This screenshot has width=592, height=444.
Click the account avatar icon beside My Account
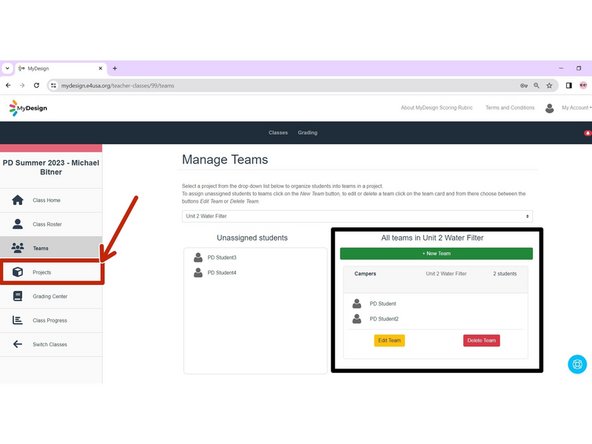pyautogui.click(x=549, y=108)
